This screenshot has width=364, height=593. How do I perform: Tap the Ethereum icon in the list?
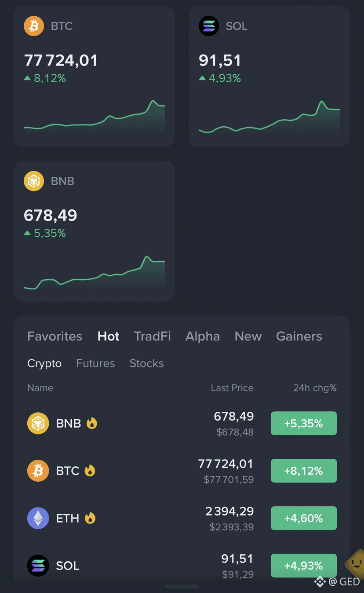38,518
